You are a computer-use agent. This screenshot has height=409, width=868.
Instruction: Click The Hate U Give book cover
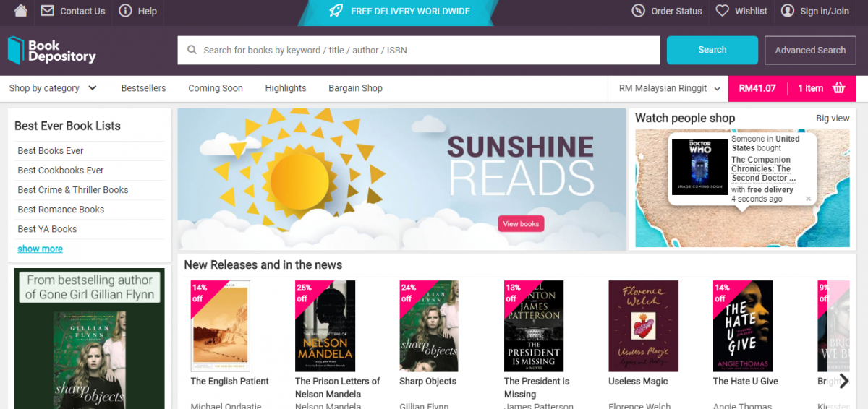[x=743, y=326]
